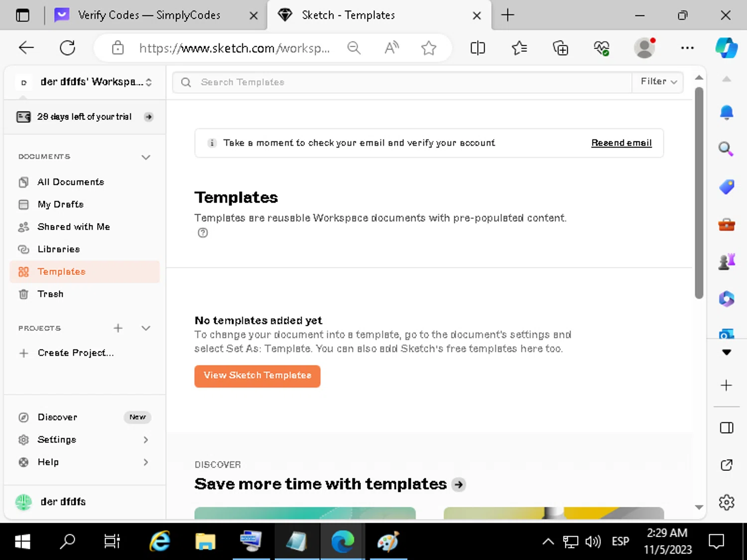The width and height of the screenshot is (747, 560).
Task: Open search in Edge sidebar
Action: tap(727, 149)
